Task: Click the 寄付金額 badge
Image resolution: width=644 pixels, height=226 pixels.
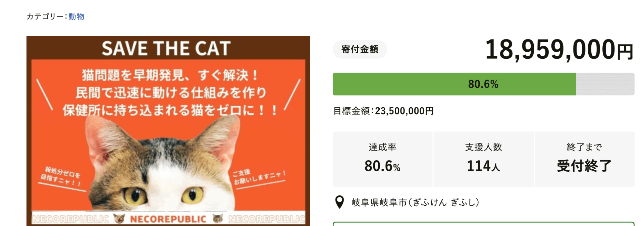Action: [x=360, y=49]
